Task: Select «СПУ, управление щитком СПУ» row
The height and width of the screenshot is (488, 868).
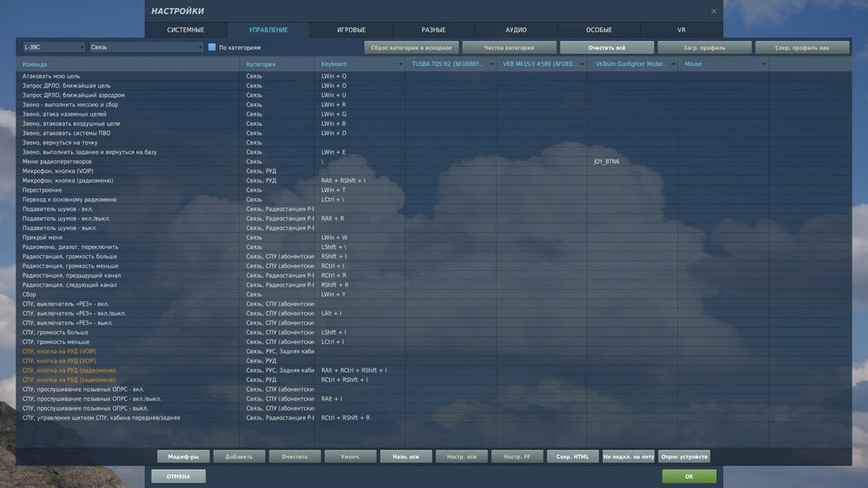Action: coord(434,418)
